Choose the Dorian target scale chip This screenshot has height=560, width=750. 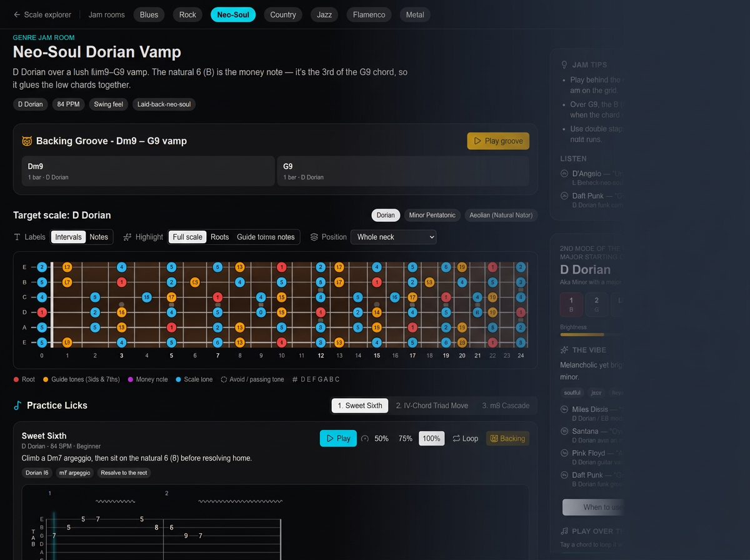[x=386, y=215]
